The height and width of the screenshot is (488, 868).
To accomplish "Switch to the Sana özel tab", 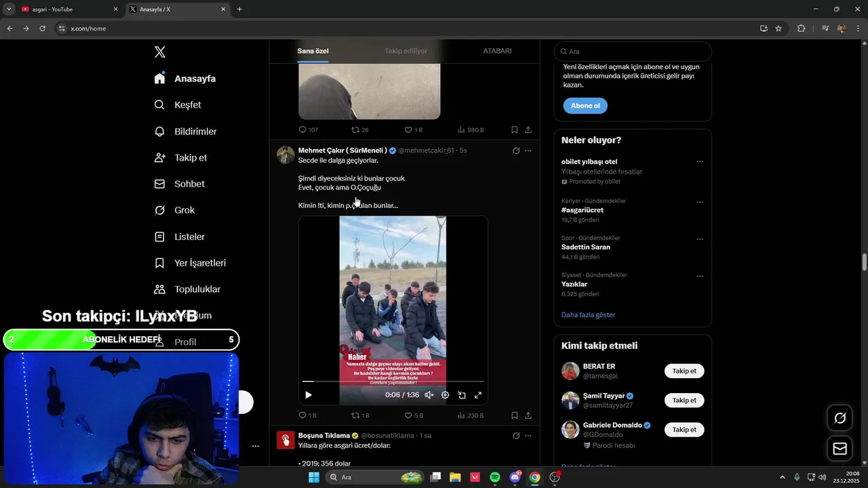I will click(313, 51).
